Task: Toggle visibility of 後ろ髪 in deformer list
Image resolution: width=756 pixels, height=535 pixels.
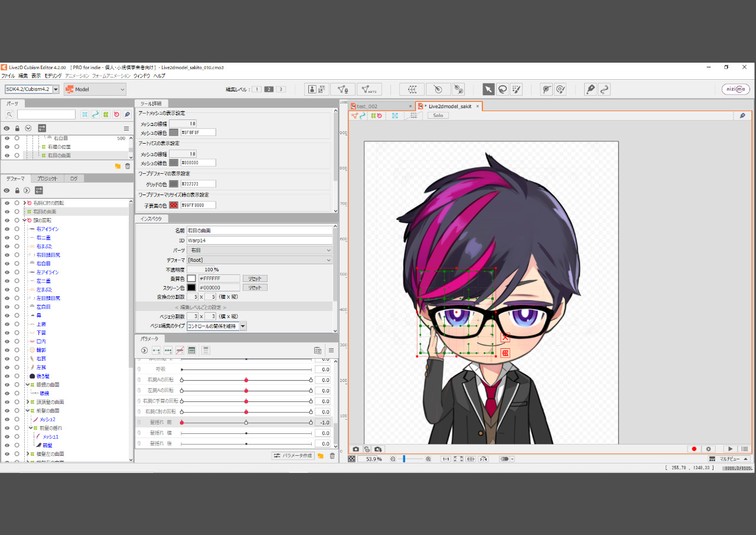Action: pyautogui.click(x=7, y=376)
